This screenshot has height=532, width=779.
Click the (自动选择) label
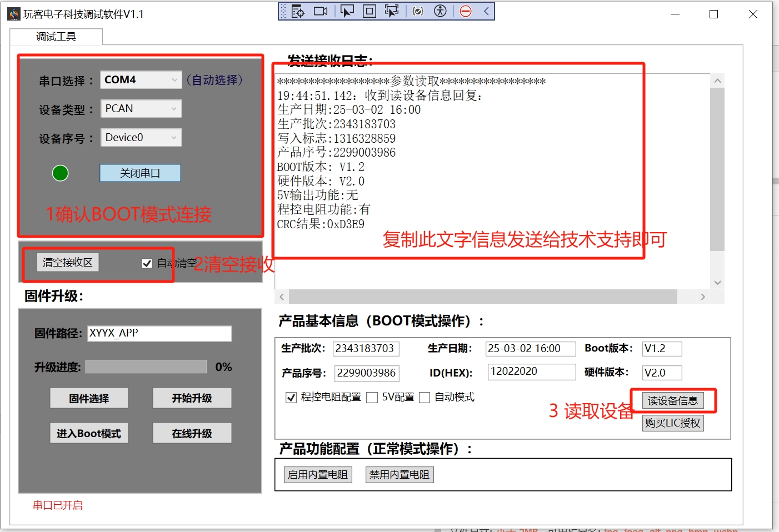click(215, 80)
